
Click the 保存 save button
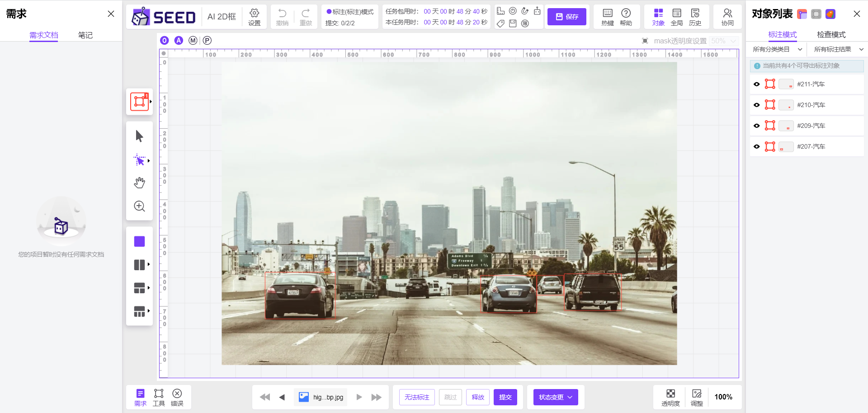coord(567,17)
